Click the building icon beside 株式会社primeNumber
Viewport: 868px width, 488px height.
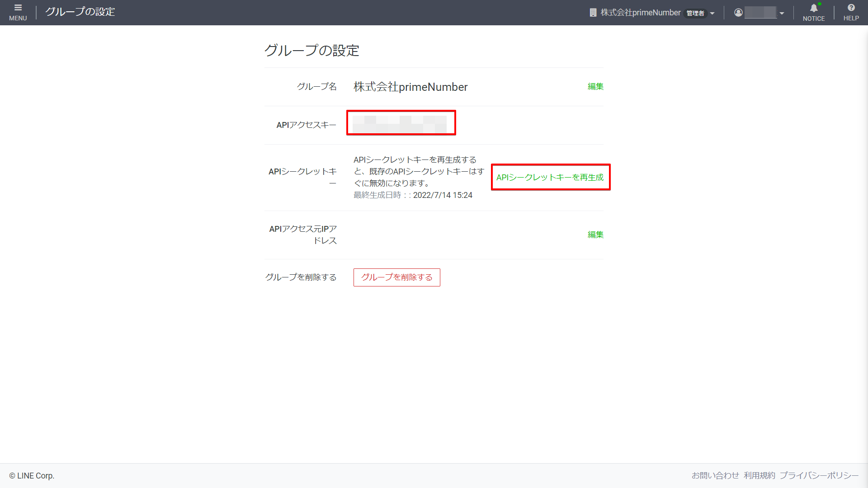(593, 13)
